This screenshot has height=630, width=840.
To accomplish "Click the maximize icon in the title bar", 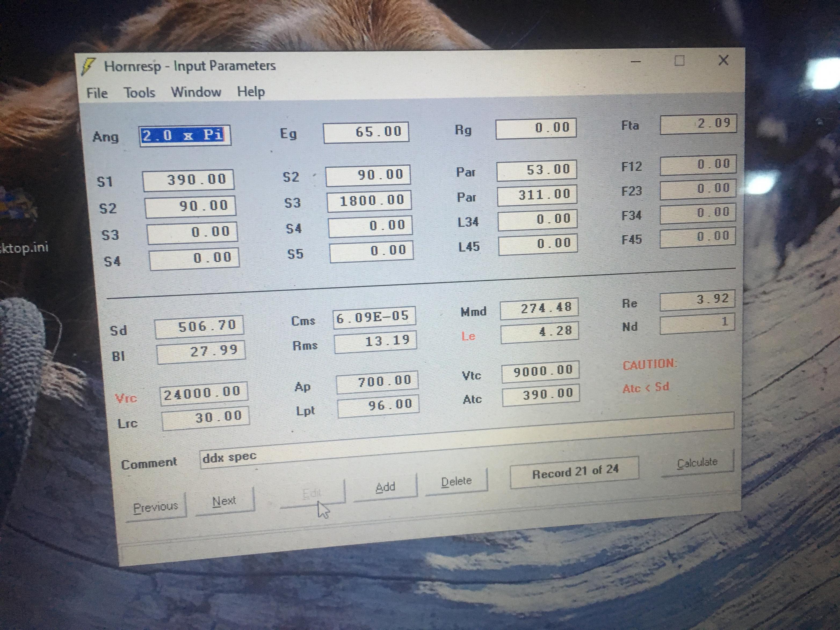I will click(679, 61).
